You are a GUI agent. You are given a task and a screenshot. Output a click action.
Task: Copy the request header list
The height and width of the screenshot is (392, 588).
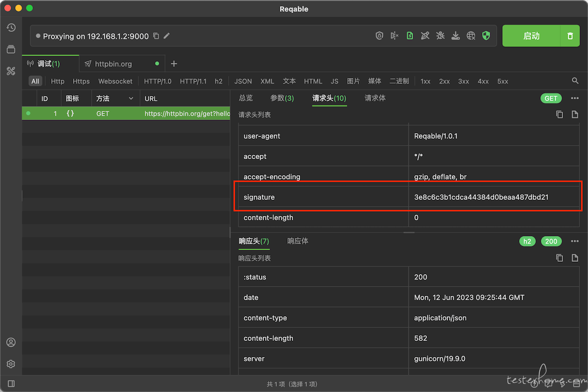pyautogui.click(x=560, y=114)
